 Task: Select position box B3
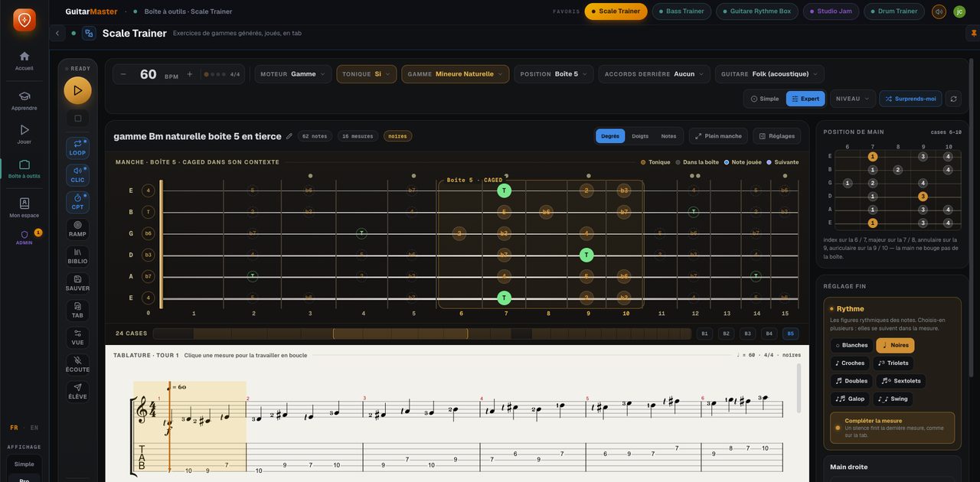coord(747,334)
